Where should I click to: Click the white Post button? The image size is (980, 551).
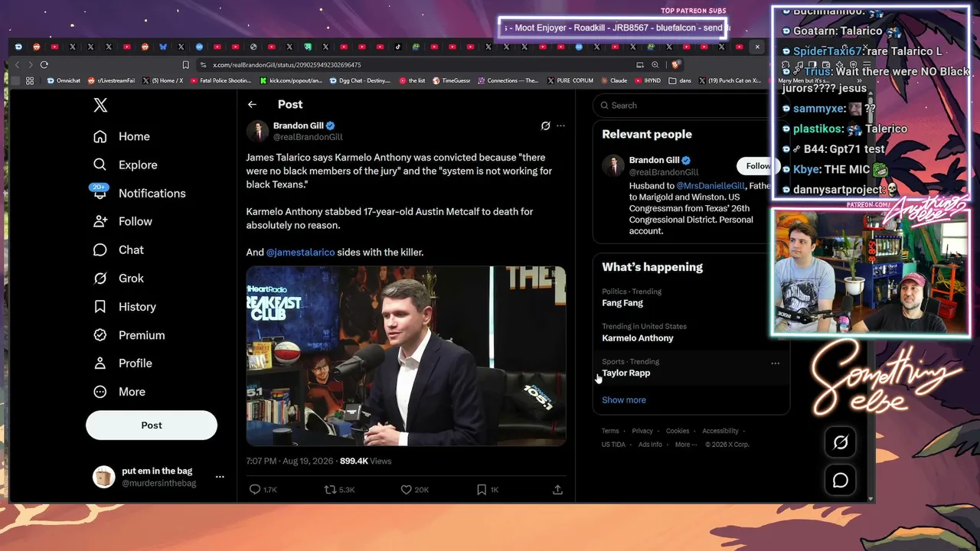152,425
